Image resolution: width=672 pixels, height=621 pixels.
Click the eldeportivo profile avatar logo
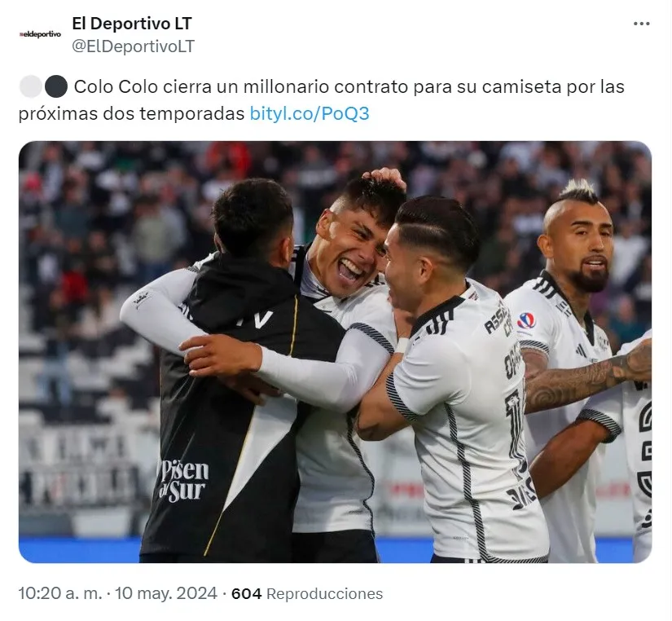click(x=40, y=34)
